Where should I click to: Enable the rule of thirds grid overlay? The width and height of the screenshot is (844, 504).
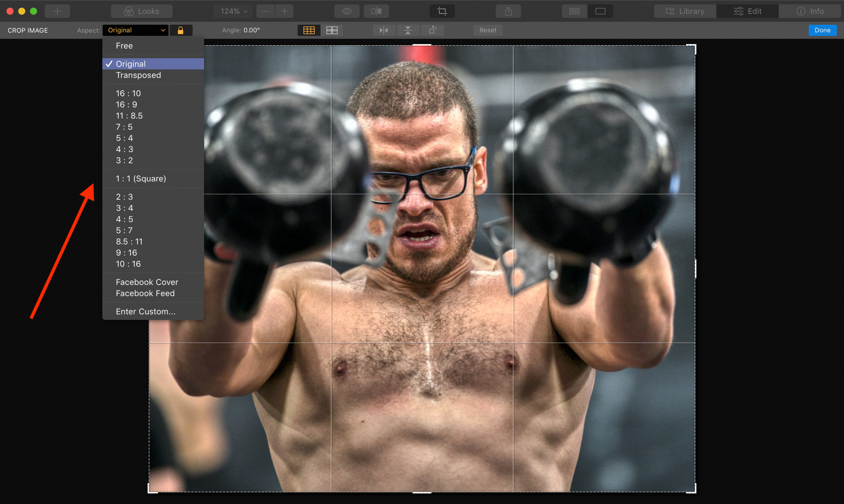tap(309, 30)
